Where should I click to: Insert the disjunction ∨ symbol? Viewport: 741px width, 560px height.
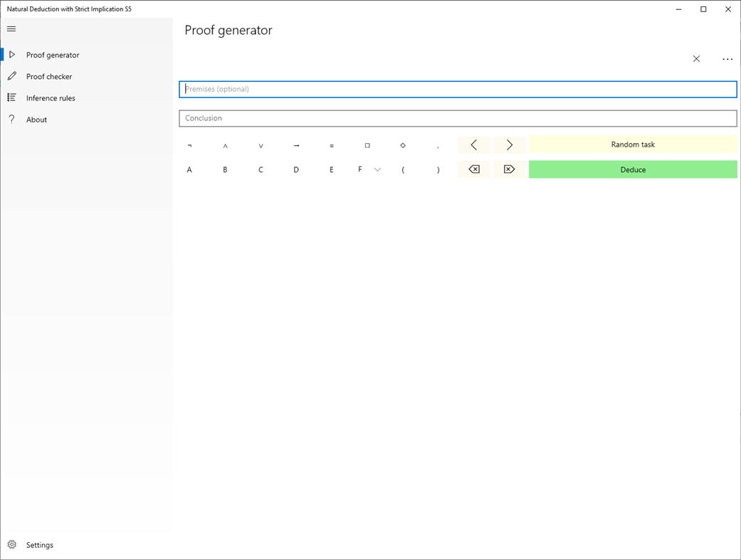261,145
